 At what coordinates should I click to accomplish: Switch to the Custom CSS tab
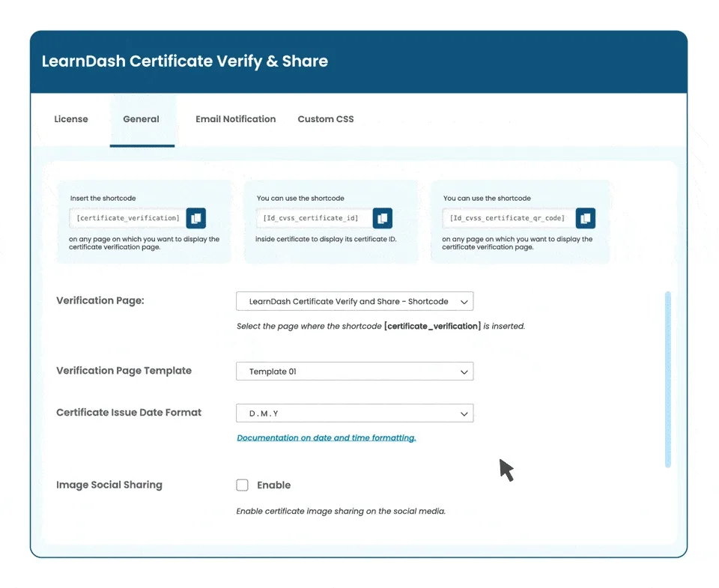(326, 118)
